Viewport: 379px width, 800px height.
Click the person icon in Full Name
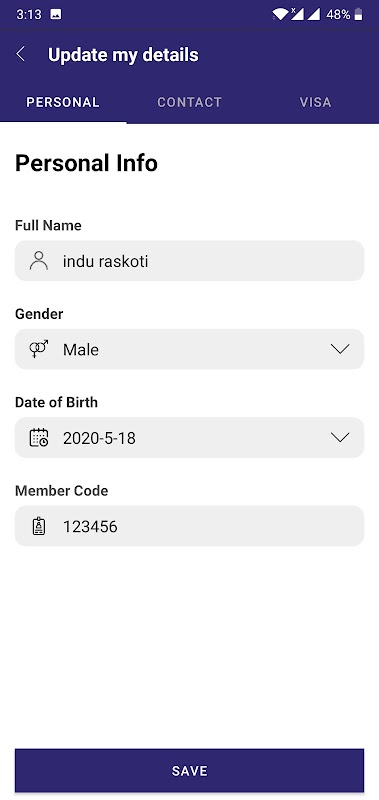pyautogui.click(x=39, y=261)
